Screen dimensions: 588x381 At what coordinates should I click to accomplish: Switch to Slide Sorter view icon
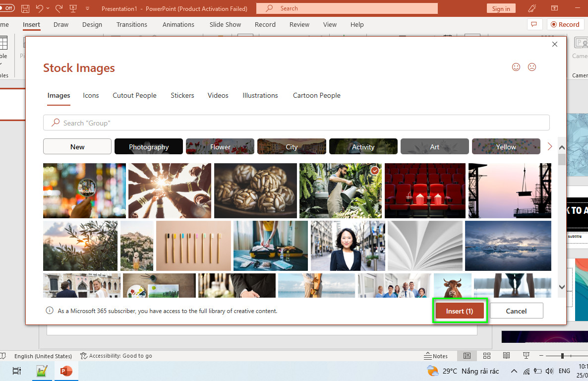click(487, 356)
